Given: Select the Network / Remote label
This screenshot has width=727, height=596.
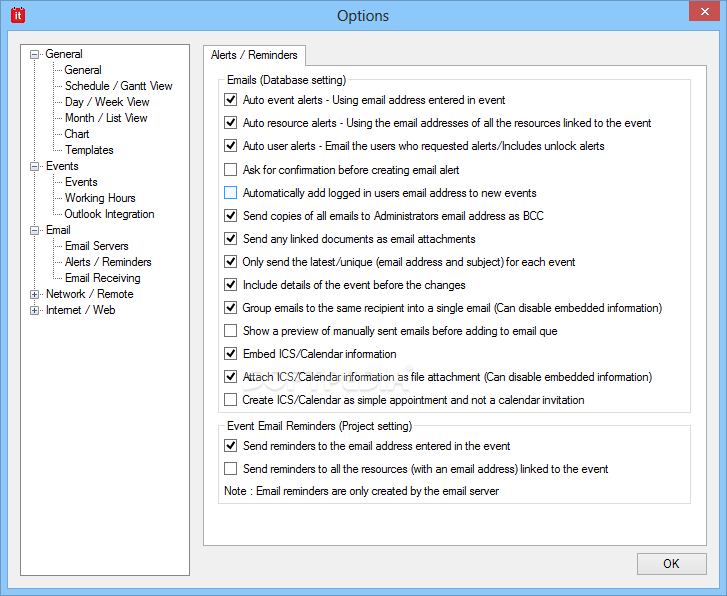Looking at the screenshot, I should point(89,294).
